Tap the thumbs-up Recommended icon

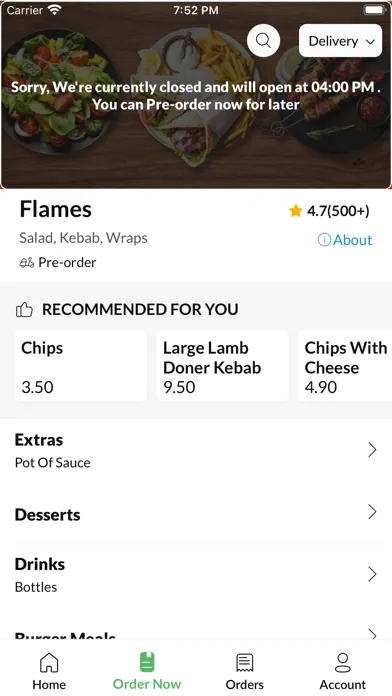[x=24, y=309]
